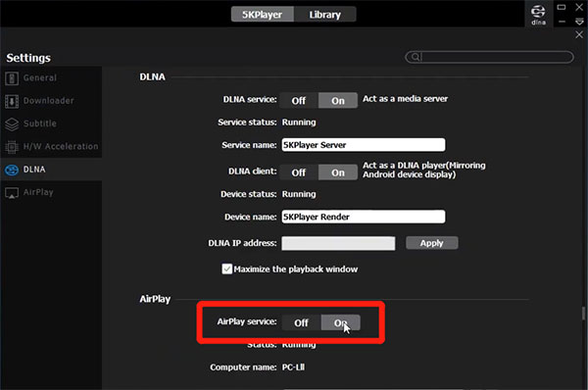Click the settings search box
Image resolution: width=588 pixels, height=390 pixels.
[x=489, y=57]
